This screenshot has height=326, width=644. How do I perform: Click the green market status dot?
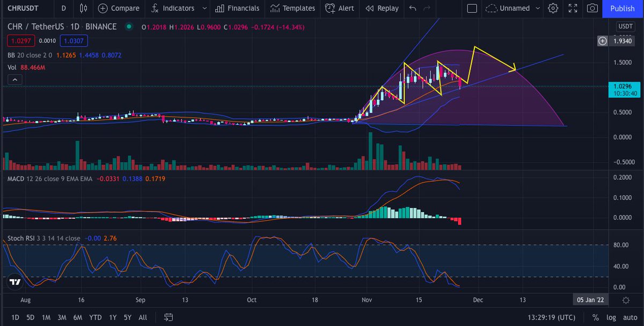[x=128, y=27]
